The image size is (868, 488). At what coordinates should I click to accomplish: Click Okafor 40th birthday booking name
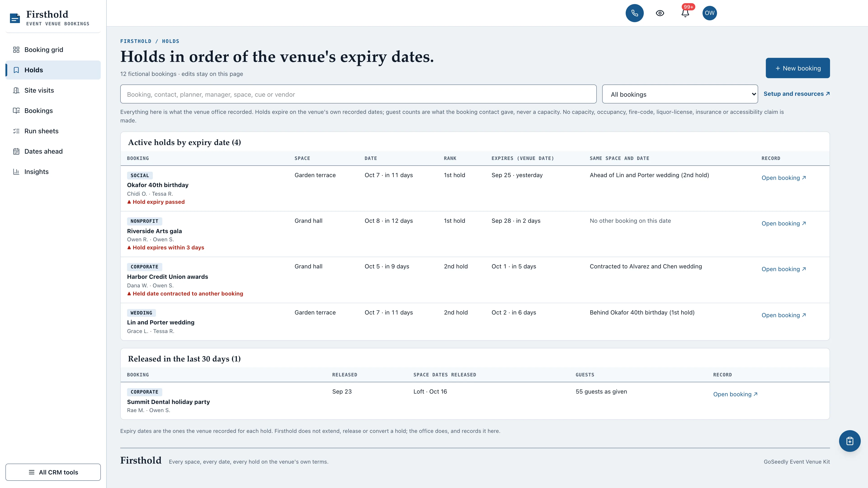[x=157, y=185]
